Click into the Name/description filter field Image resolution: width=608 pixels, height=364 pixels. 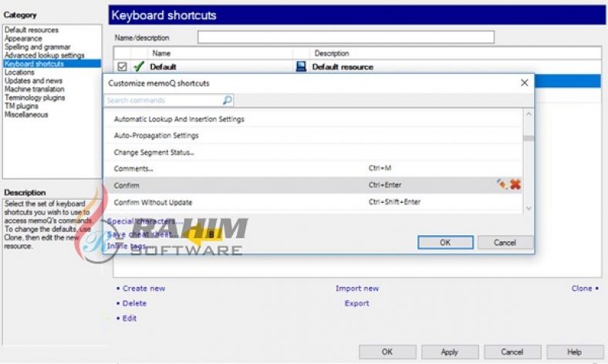(346, 37)
